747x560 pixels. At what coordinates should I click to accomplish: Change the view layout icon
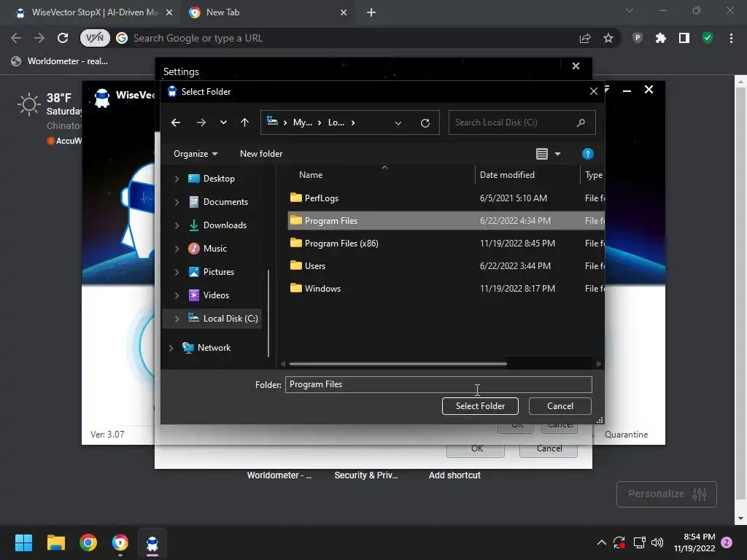[542, 154]
